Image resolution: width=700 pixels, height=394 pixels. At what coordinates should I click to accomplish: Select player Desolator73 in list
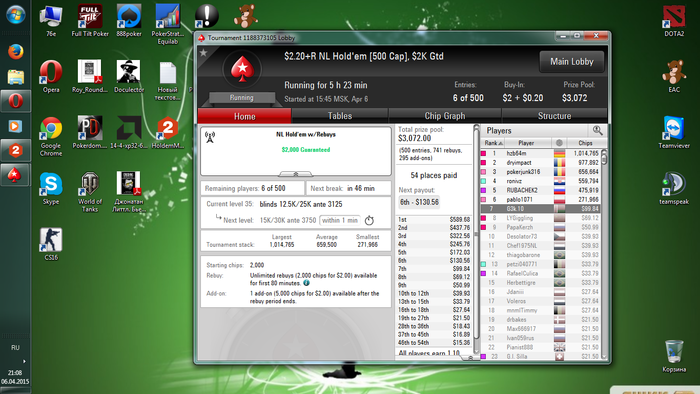pyautogui.click(x=541, y=236)
